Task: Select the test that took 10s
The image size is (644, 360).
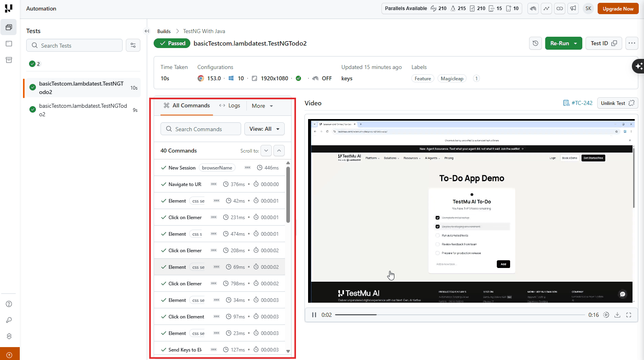Action: (x=82, y=88)
